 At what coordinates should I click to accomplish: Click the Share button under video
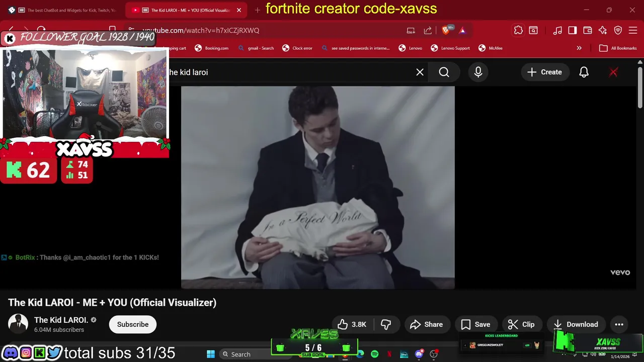426,324
